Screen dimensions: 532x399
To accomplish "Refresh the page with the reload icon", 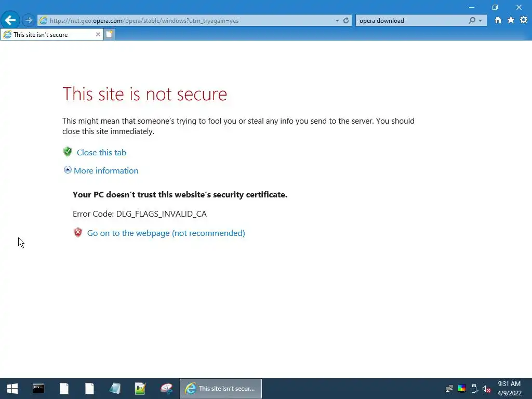I will pos(346,21).
